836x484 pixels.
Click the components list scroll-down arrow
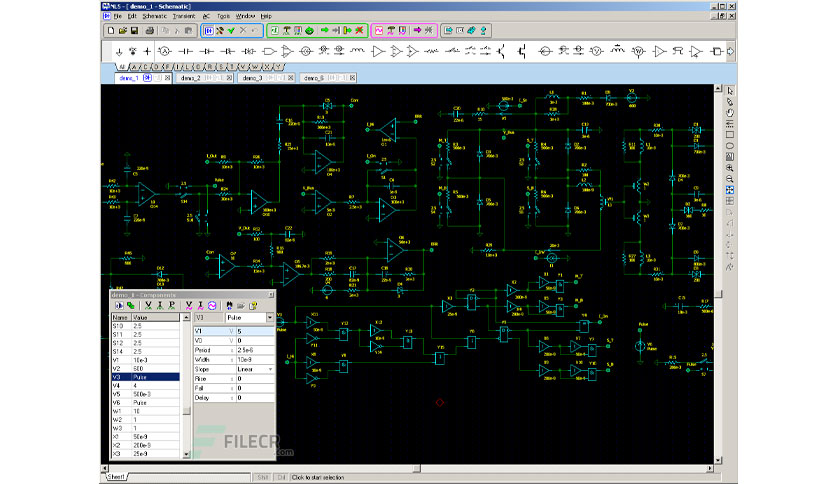186,455
